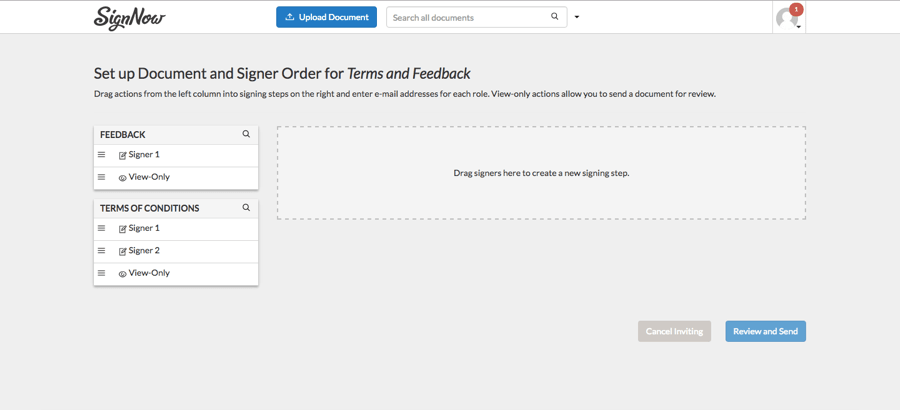This screenshot has width=900, height=410.
Task: Click the SignNow logo
Action: click(x=129, y=18)
